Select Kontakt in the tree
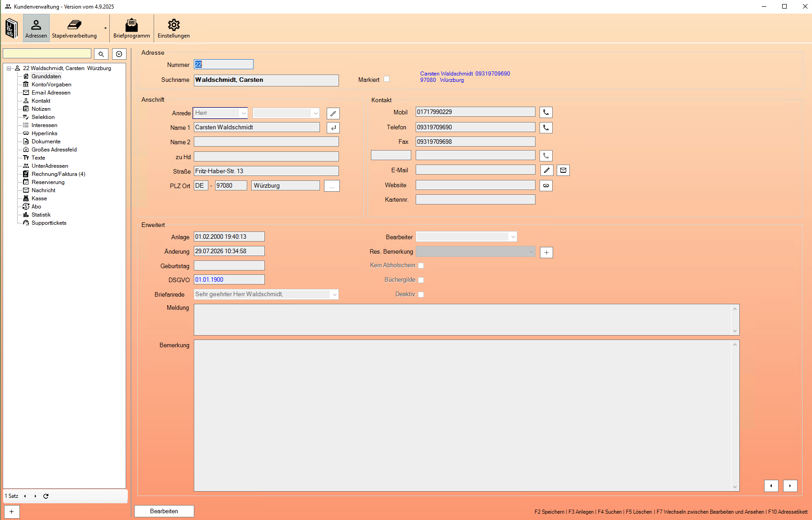 (41, 101)
